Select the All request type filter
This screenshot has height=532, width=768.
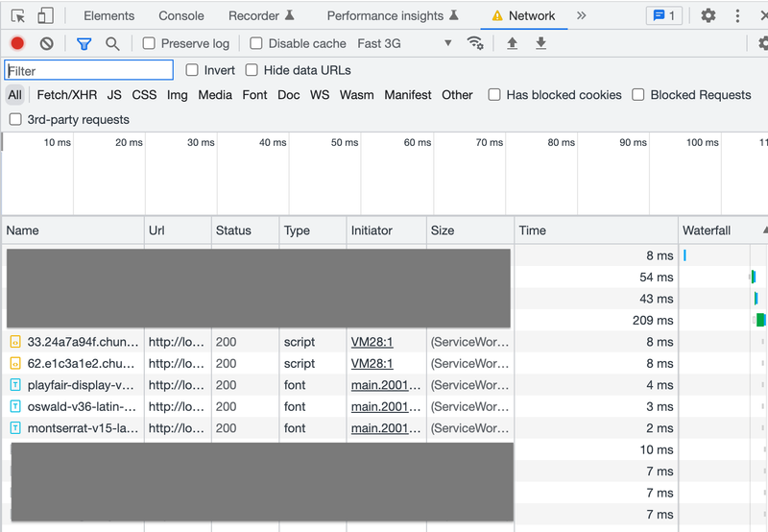click(14, 94)
